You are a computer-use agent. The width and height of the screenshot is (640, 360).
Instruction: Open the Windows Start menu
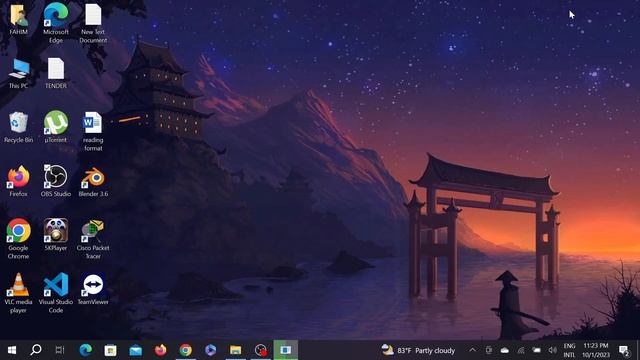pyautogui.click(x=12, y=350)
